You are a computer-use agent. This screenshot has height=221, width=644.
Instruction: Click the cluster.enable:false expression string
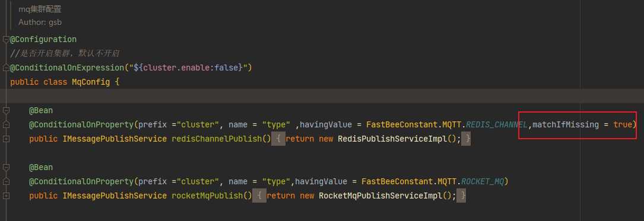(x=189, y=67)
